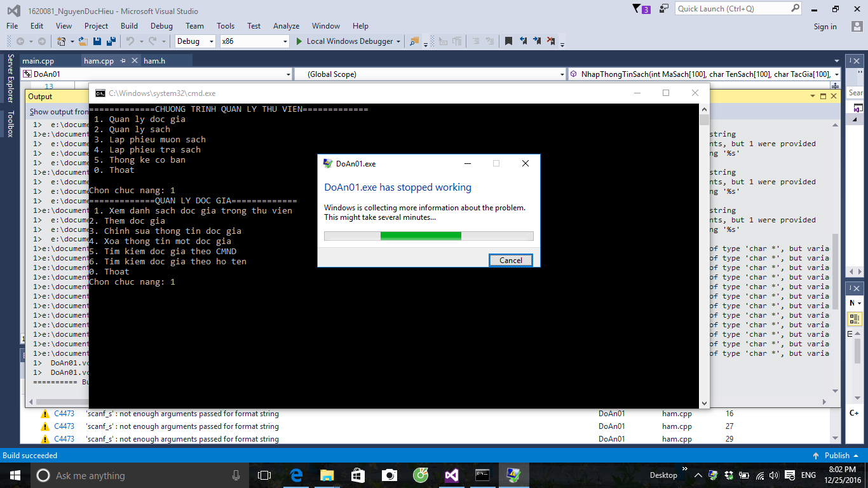This screenshot has width=868, height=488.
Task: Open the DoAn01 project scope dropdown
Action: coord(156,74)
